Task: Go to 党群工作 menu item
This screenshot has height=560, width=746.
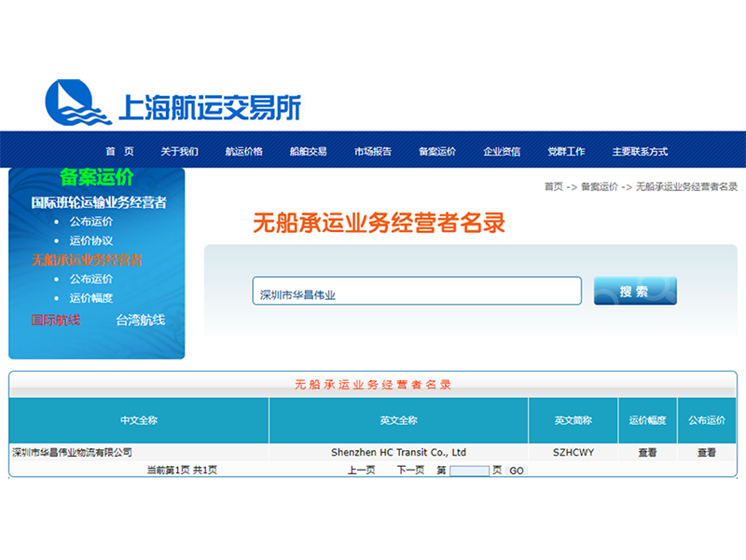Action: click(x=566, y=151)
